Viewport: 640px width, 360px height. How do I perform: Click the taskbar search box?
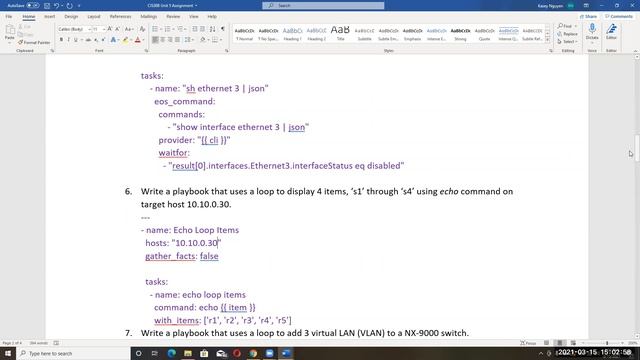click(73, 353)
